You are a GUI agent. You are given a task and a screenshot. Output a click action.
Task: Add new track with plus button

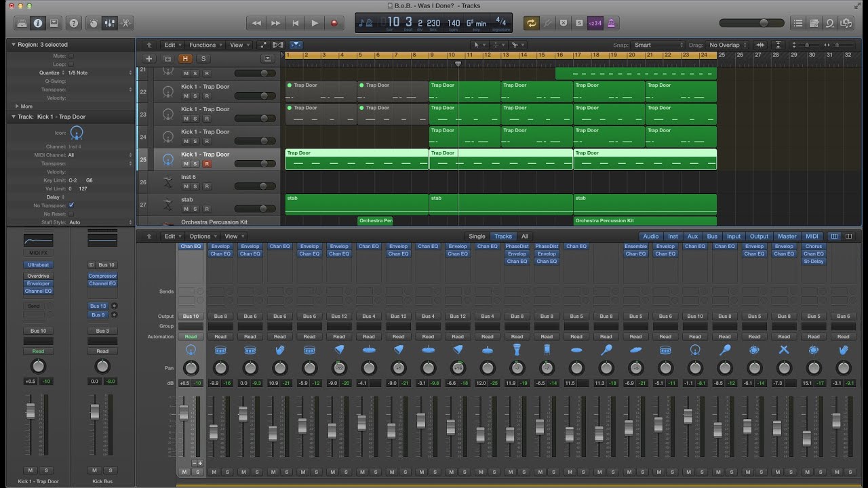pyautogui.click(x=149, y=59)
